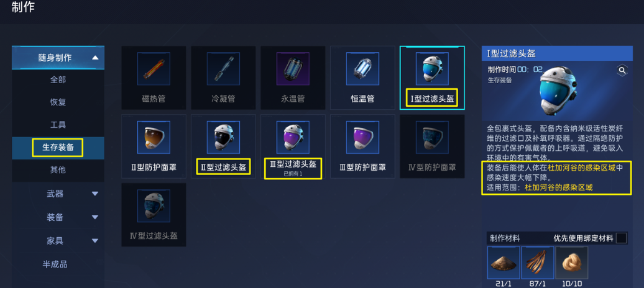Image resolution: width=644 pixels, height=288 pixels.
Task: Choose the 永温管 item
Action: (293, 78)
